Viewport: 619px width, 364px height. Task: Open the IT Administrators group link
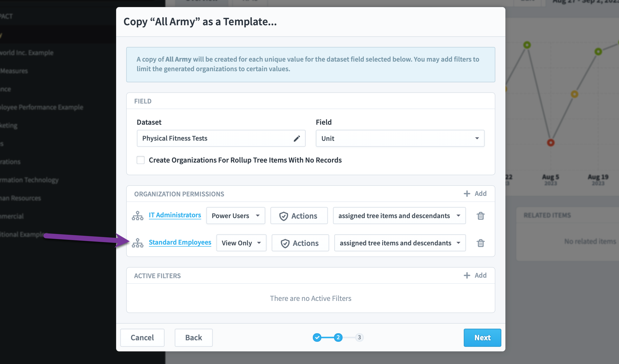pos(175,215)
